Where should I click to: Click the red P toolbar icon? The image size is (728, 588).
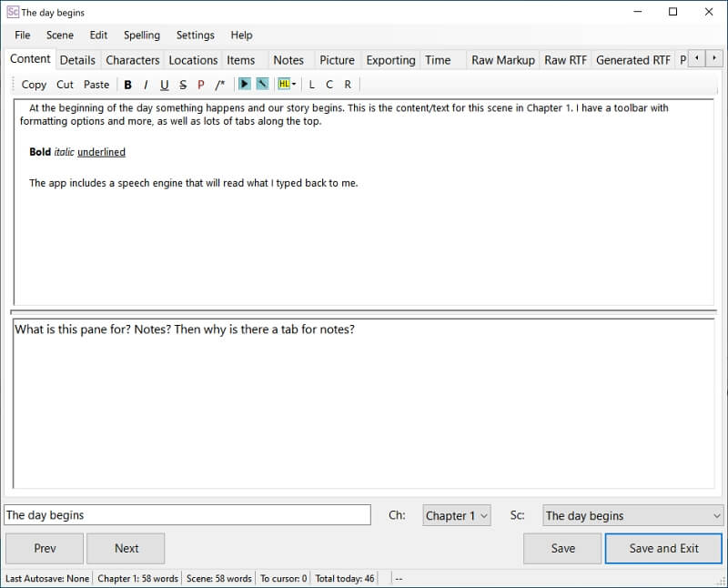[x=201, y=85]
